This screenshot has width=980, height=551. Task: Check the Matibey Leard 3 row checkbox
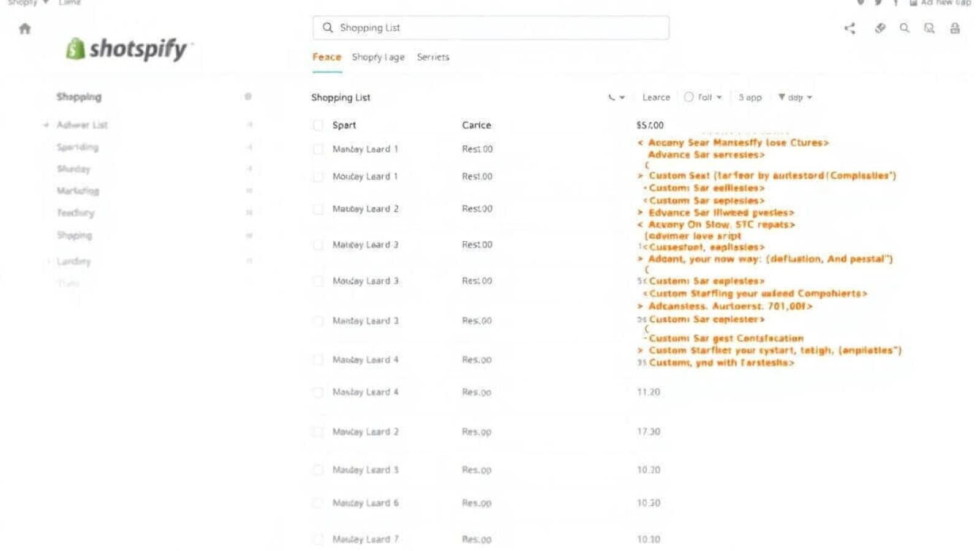pos(318,245)
